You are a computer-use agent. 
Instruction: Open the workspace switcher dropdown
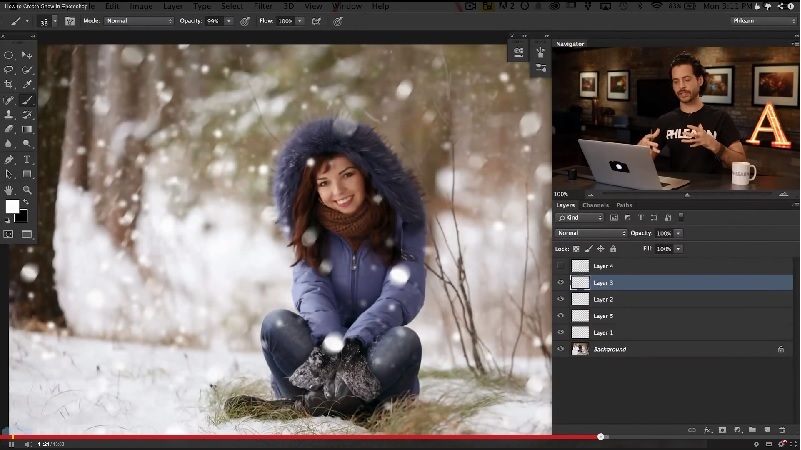point(763,21)
